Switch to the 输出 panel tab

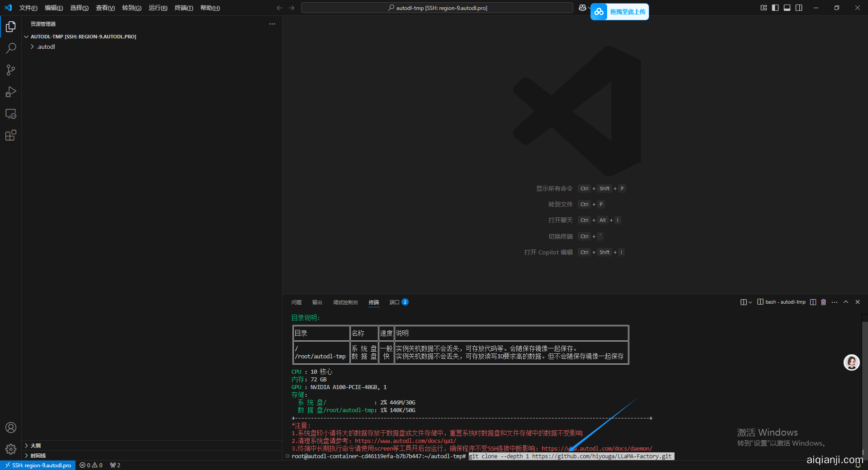(317, 302)
